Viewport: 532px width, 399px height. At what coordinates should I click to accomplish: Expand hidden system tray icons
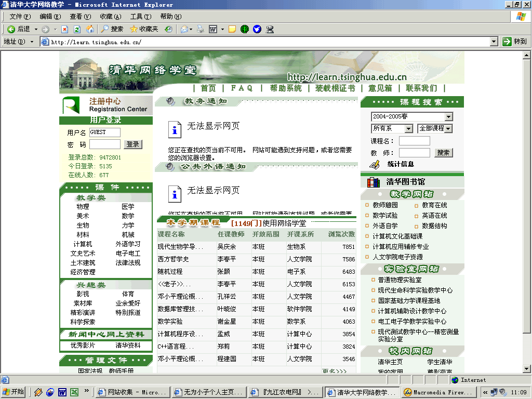point(485,392)
